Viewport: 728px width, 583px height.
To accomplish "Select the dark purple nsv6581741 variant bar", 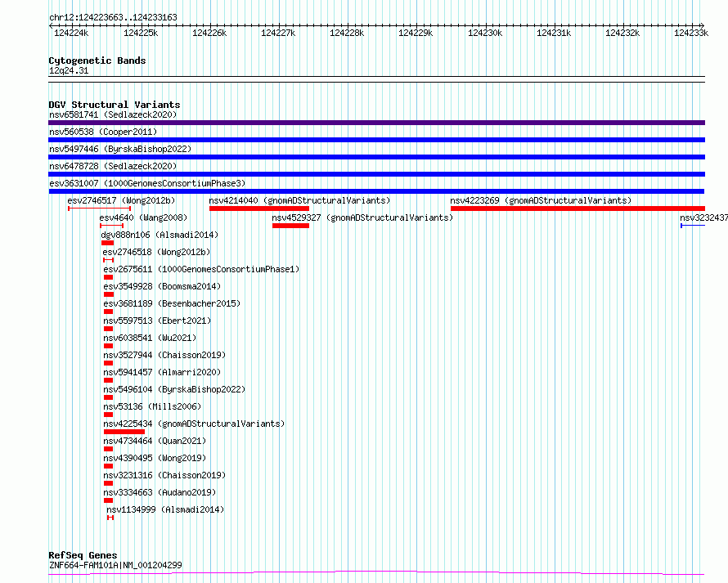I will [x=376, y=123].
